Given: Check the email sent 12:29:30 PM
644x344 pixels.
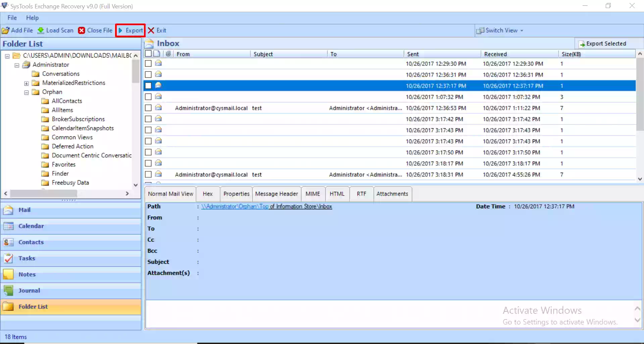Looking at the screenshot, I should 148,63.
